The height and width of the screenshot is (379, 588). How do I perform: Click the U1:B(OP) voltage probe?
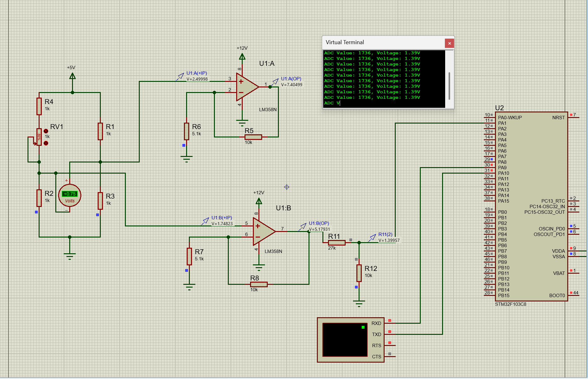tap(302, 227)
